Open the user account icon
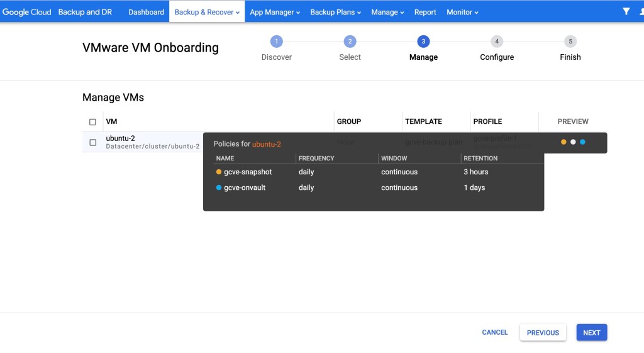The height and width of the screenshot is (353, 644). (x=640, y=11)
